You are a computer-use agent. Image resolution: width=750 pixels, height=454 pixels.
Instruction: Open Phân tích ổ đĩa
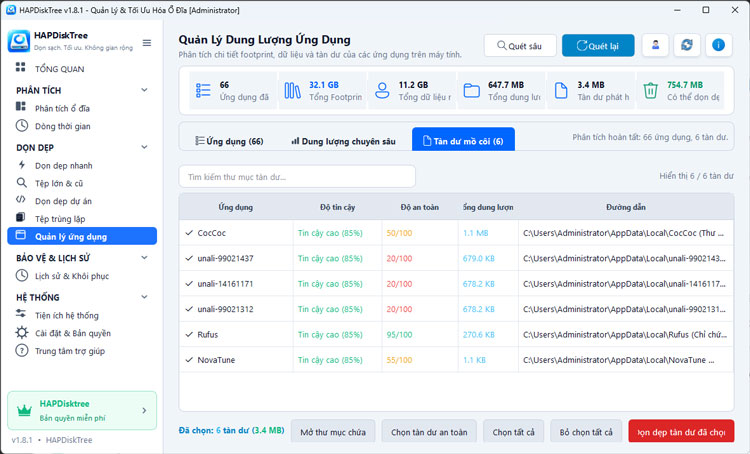click(x=62, y=108)
